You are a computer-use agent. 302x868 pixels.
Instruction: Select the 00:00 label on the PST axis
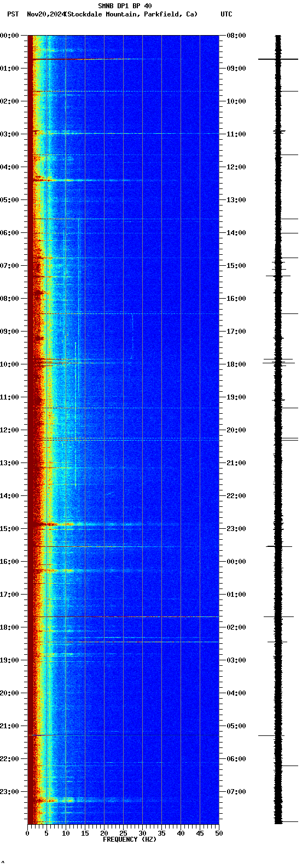10,36
